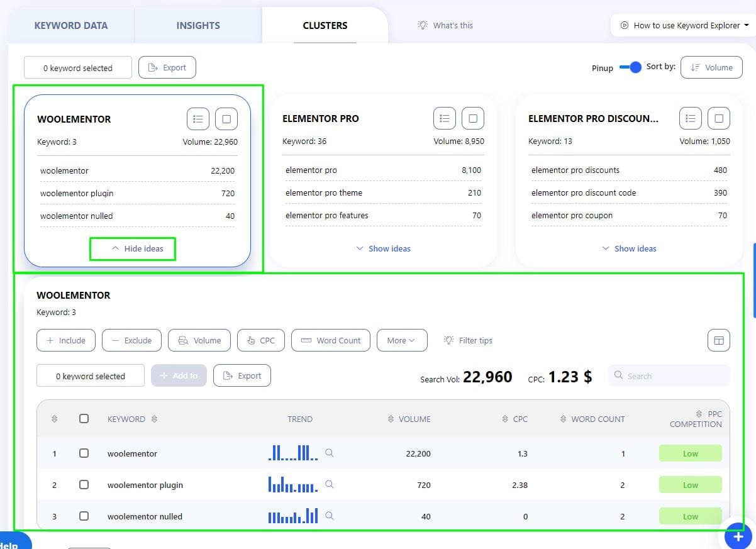Click magnifier icon in woolementor nulled row

coord(329,516)
